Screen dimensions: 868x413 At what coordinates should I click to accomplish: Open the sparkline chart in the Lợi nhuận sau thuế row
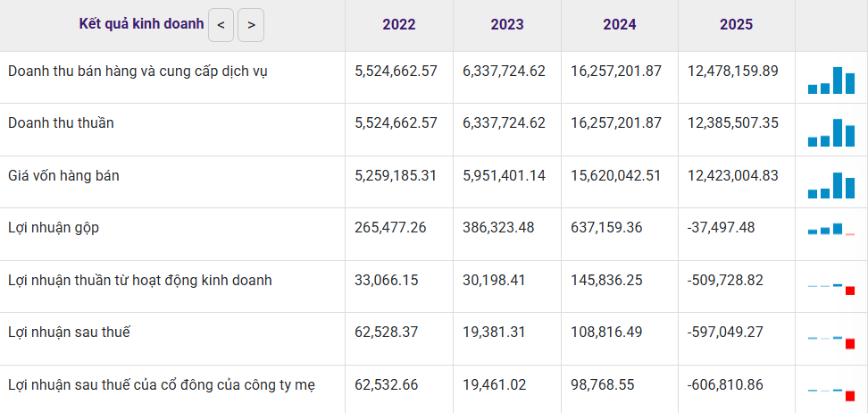pyautogui.click(x=831, y=342)
